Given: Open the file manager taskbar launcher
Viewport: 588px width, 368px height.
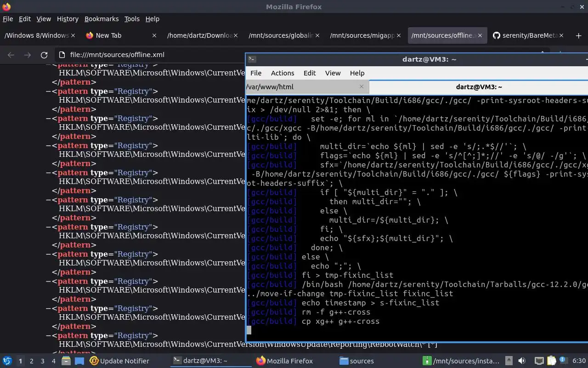Looking at the screenshot, I should coord(66,361).
